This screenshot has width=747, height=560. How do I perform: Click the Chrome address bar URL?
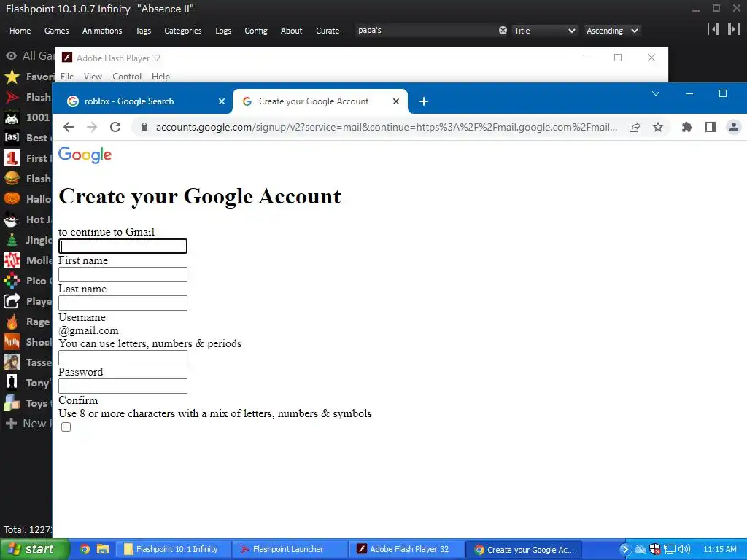point(387,127)
